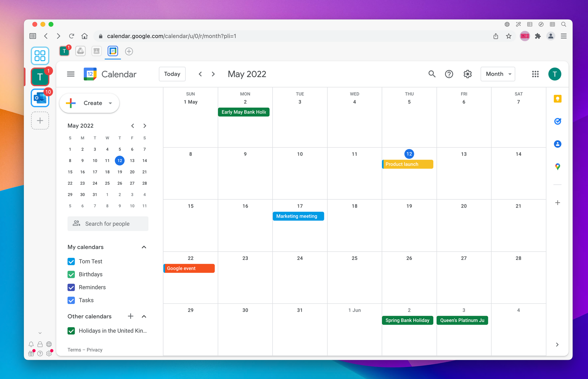The image size is (588, 379).
Task: Open Calendar Settings gear icon
Action: [x=467, y=74]
